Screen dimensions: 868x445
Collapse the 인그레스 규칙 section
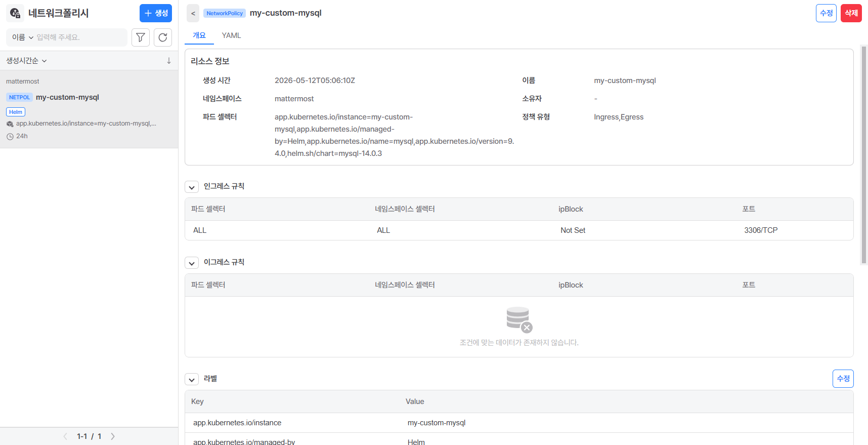coord(192,187)
